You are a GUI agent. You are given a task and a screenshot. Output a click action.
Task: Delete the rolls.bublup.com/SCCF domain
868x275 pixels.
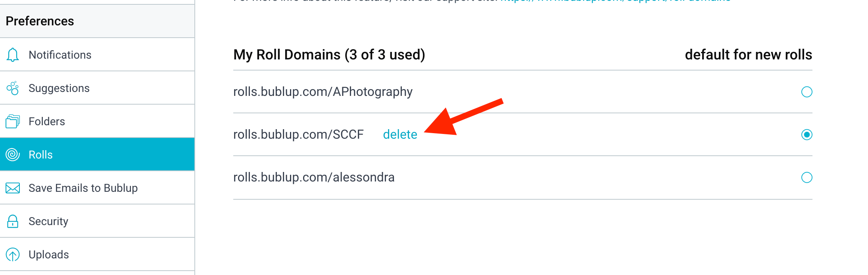400,135
